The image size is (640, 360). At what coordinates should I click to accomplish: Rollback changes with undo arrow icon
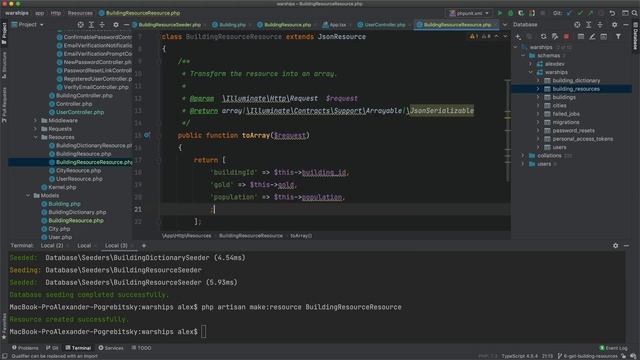pyautogui.click(x=612, y=13)
